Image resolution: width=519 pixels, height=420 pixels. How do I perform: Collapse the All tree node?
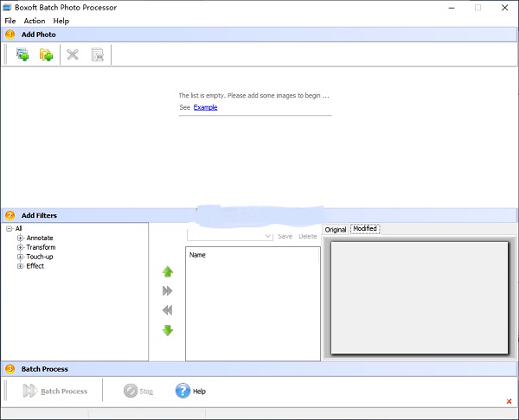click(10, 228)
